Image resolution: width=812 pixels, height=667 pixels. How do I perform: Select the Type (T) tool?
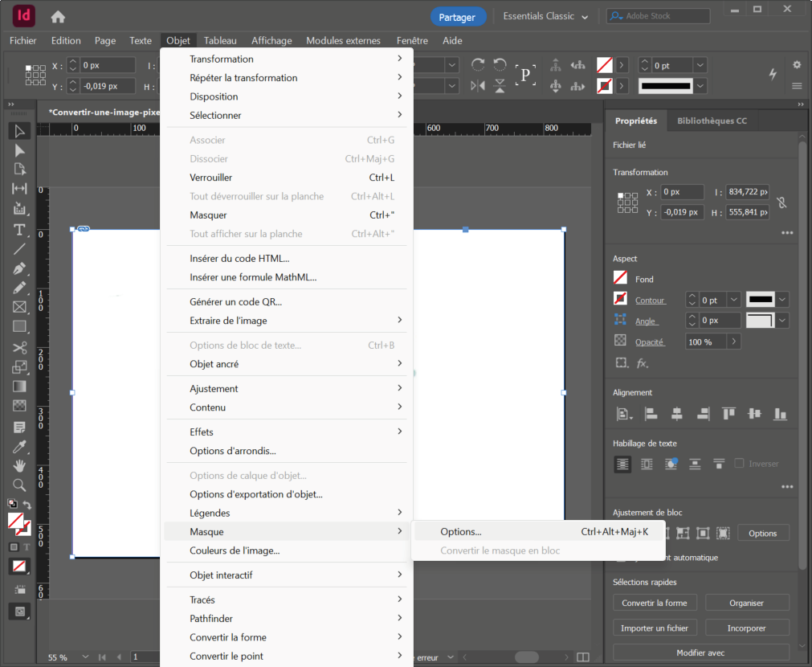tap(19, 230)
